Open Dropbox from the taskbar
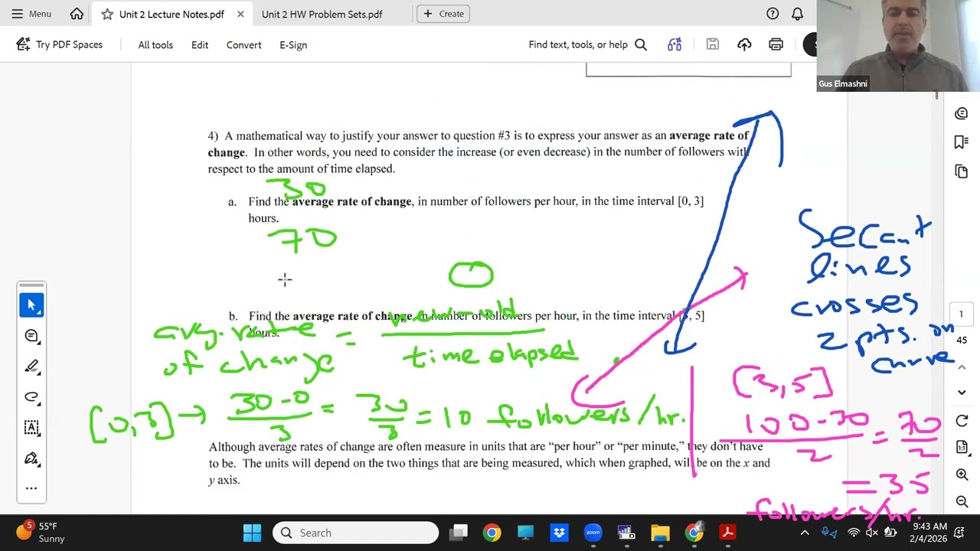 (x=559, y=533)
